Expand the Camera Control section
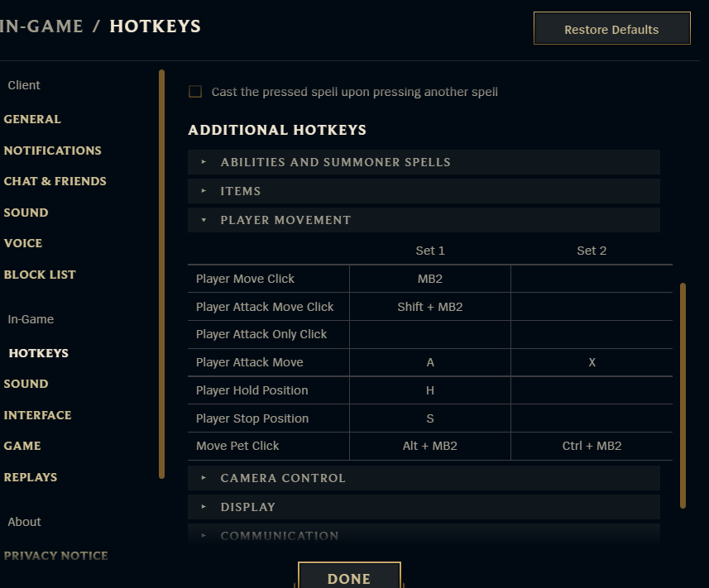Viewport: 709px width, 588px height. 283,478
